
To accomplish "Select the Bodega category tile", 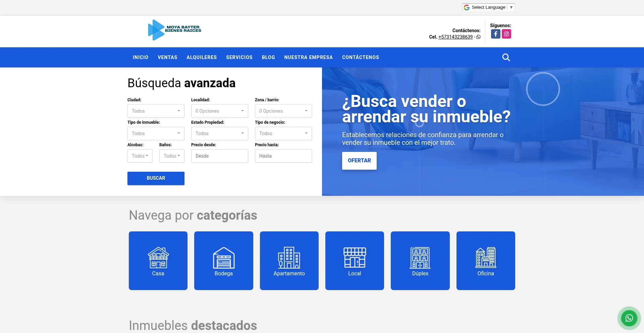I will point(223,261).
